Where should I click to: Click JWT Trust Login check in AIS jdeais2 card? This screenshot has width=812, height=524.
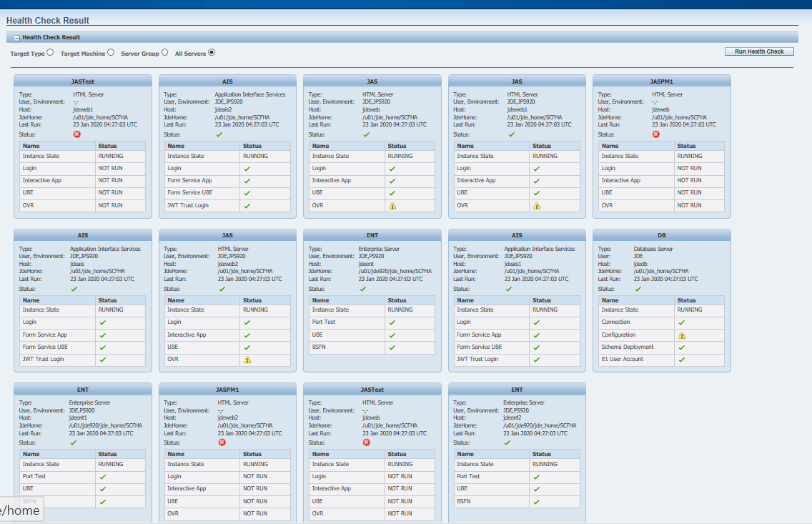coord(247,206)
